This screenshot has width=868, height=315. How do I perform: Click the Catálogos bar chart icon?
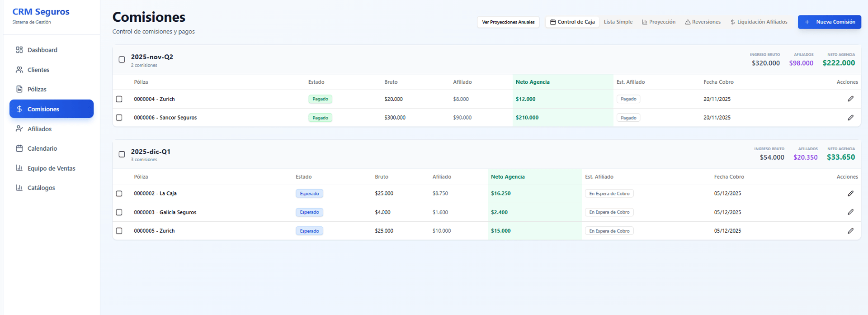point(19,188)
